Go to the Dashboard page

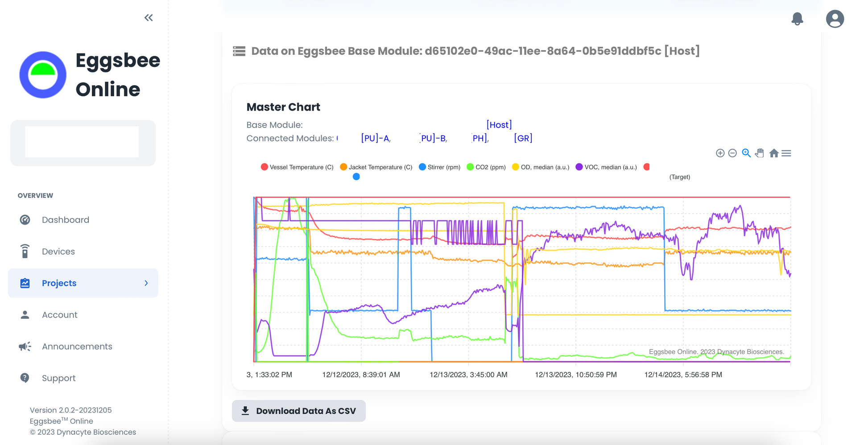(65, 220)
